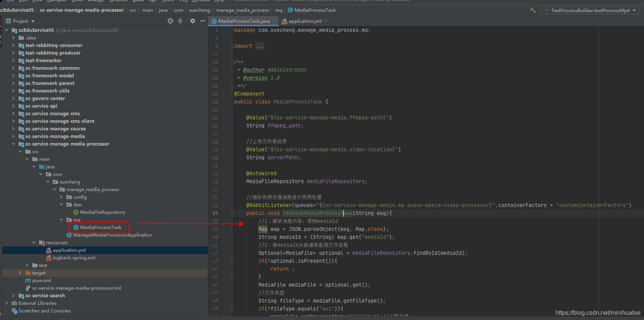Click the Build project hammer icon
644x320 pixels.
[x=533, y=10]
